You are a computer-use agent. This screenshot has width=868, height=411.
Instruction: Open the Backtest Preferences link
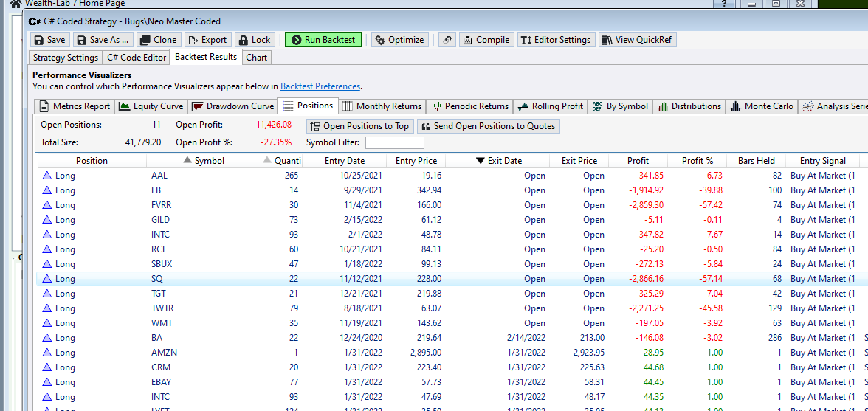pos(320,86)
